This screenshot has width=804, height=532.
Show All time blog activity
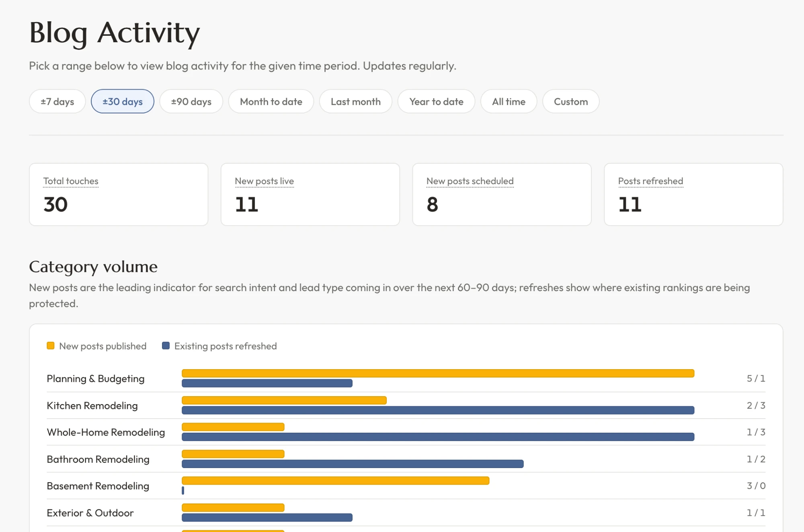point(509,101)
